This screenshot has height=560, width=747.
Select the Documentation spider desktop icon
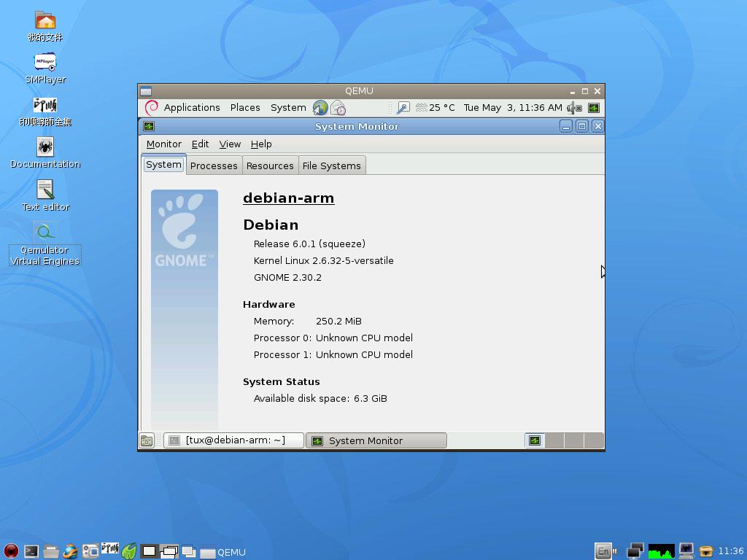(x=45, y=153)
